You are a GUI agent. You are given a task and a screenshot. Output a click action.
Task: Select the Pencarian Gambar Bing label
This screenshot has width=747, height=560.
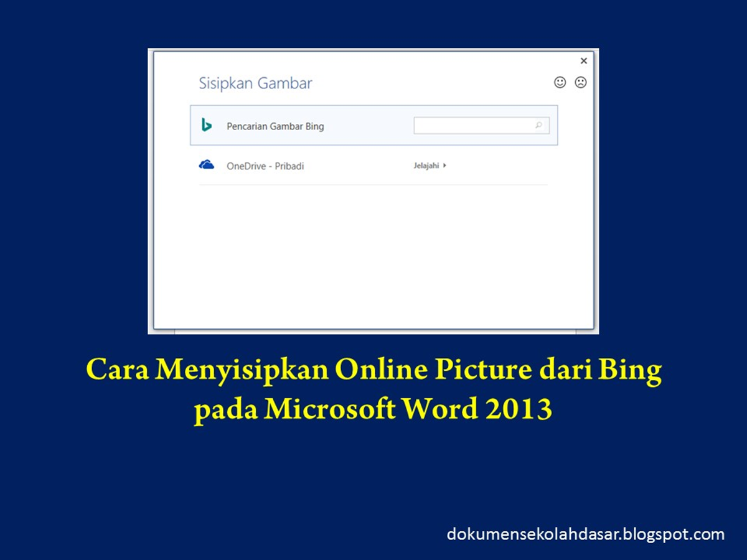pyautogui.click(x=275, y=126)
